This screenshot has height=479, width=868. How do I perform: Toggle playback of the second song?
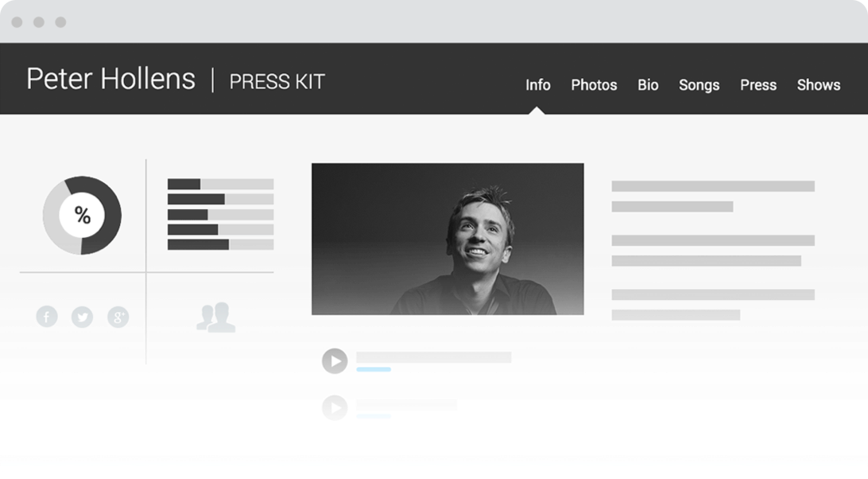[x=335, y=408]
